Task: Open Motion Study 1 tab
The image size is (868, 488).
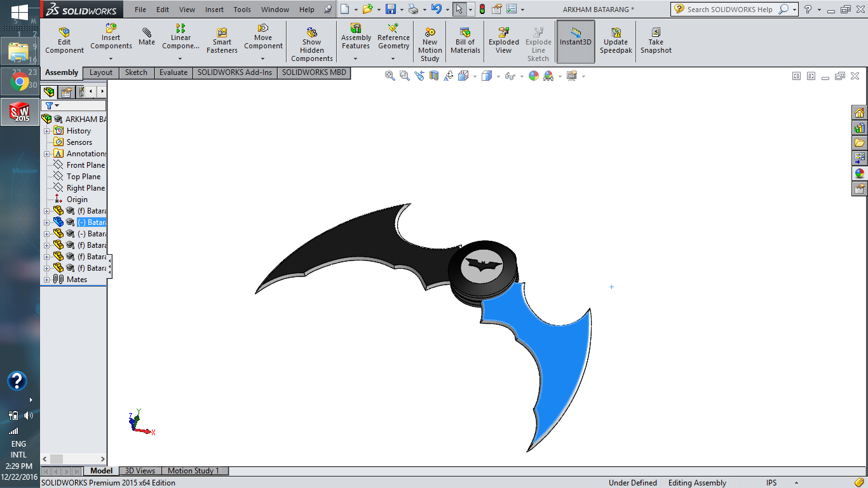Action: pyautogui.click(x=193, y=471)
